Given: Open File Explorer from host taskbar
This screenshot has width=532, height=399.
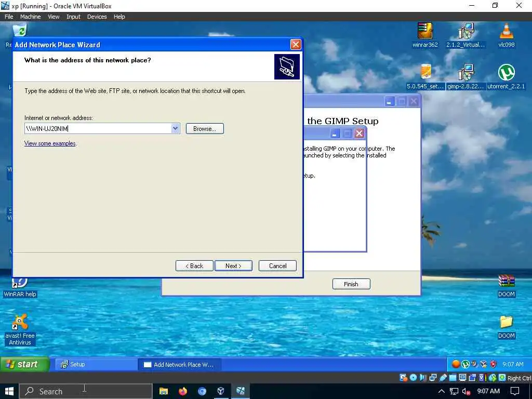Looking at the screenshot, I should (164, 391).
